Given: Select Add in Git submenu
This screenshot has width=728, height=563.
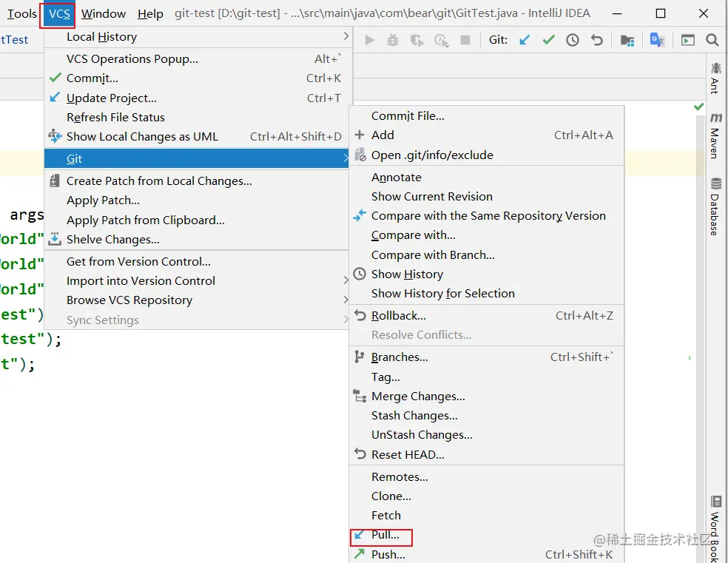Looking at the screenshot, I should pos(487,135).
